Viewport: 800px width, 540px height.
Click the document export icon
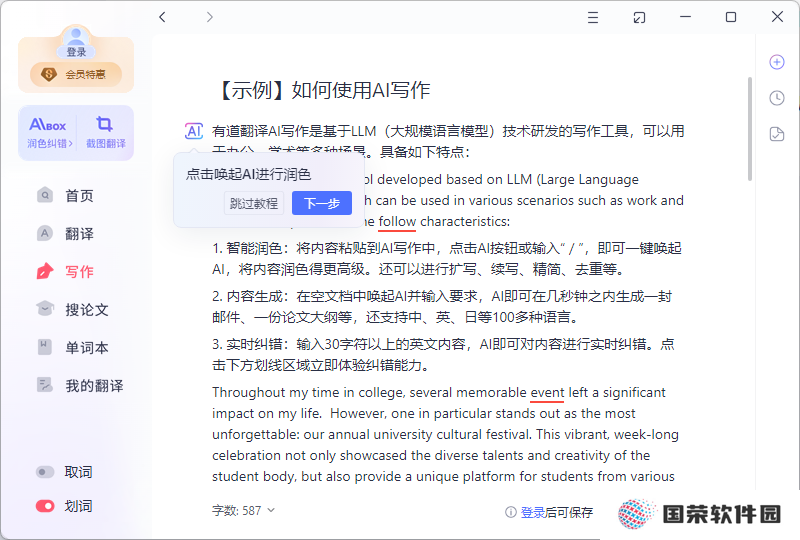[x=777, y=134]
